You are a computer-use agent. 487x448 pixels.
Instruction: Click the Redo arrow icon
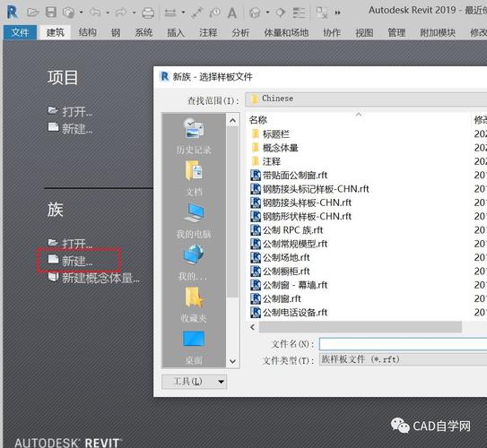point(121,13)
